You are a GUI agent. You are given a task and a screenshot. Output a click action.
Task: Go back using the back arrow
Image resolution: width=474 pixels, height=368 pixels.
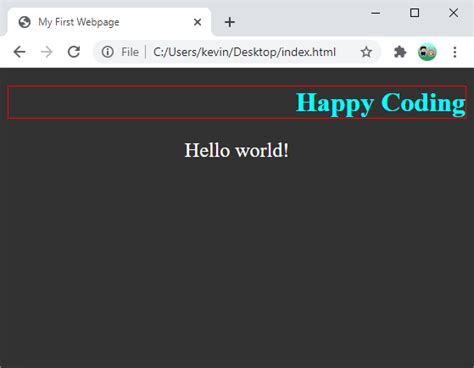coord(20,52)
